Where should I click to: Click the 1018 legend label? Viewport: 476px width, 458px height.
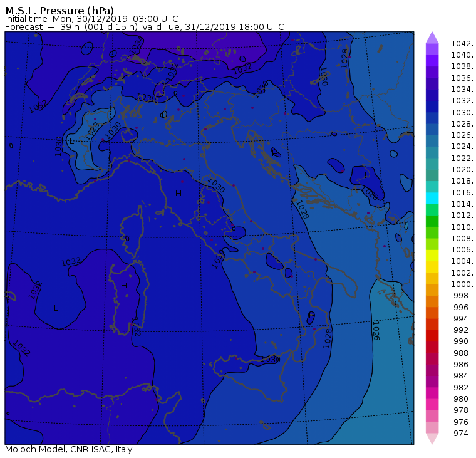(x=462, y=180)
